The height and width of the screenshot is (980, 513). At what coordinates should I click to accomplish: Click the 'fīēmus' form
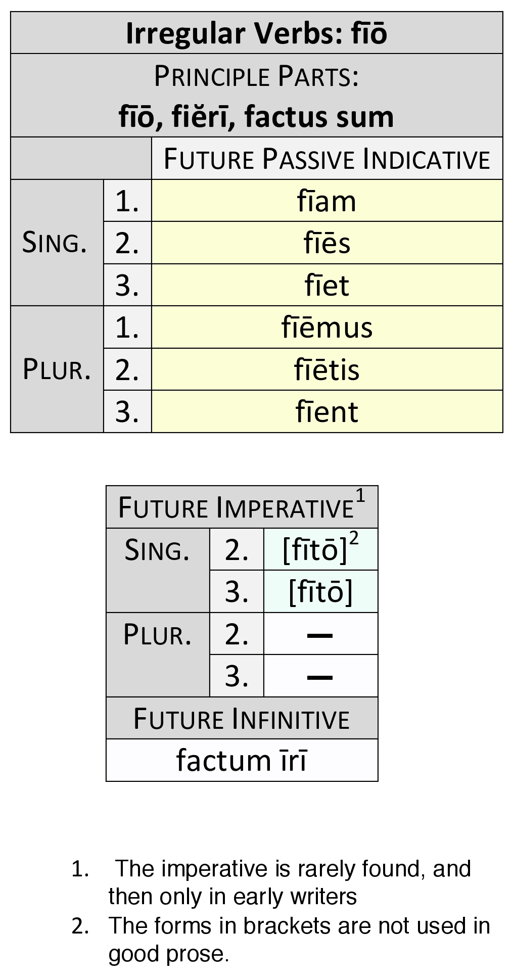click(327, 328)
